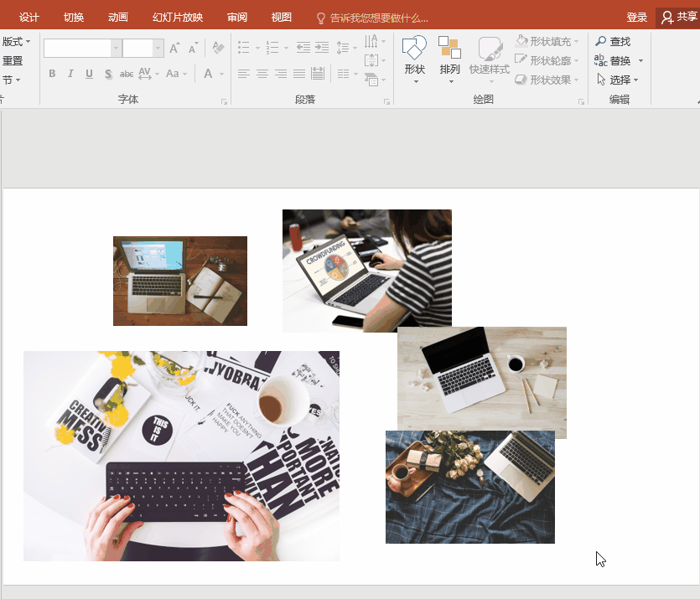Expand the font name dropdown
700x599 pixels.
click(x=117, y=49)
